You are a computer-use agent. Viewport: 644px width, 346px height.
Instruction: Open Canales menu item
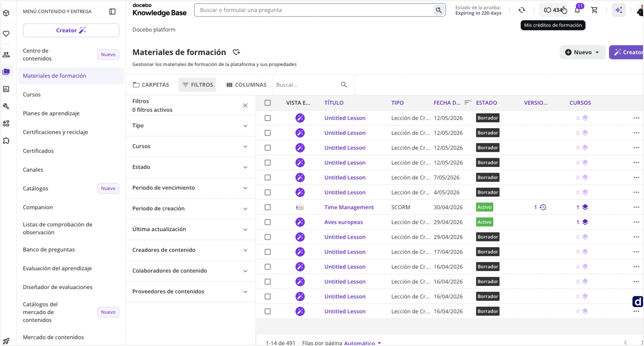33,170
